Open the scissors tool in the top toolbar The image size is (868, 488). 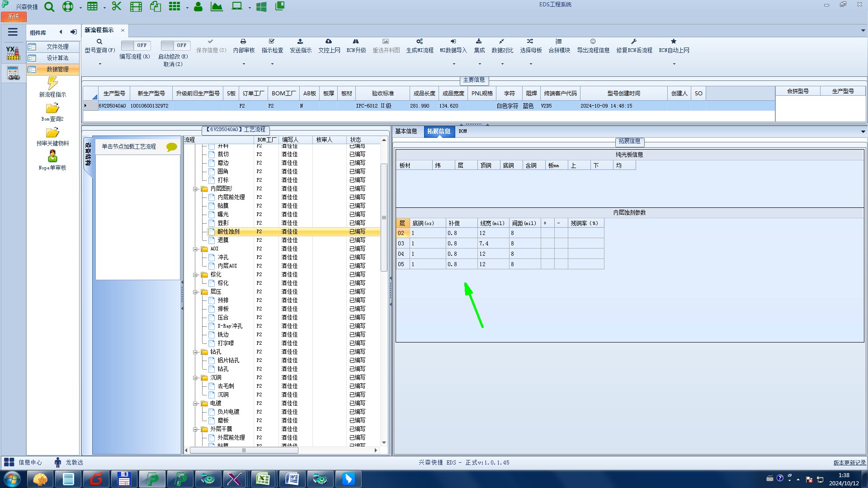point(117,6)
